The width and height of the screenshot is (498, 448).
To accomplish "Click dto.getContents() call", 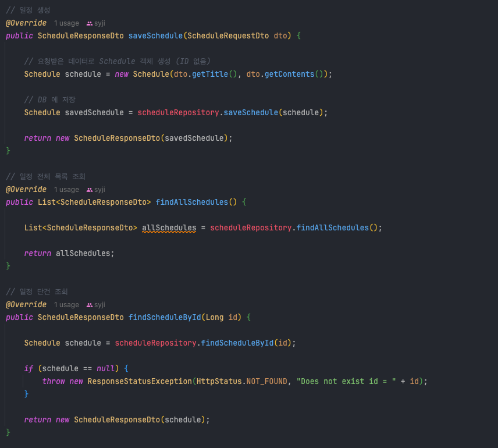I will 285,74.
